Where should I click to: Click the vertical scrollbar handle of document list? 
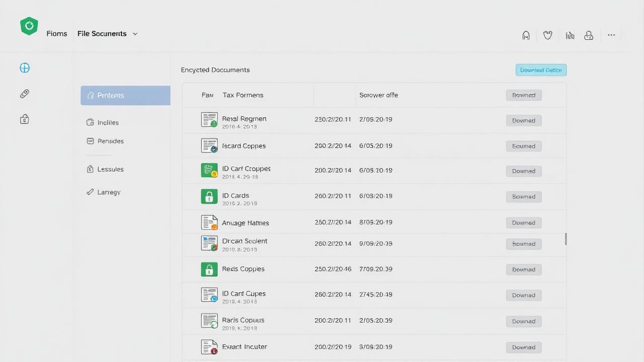click(x=566, y=239)
